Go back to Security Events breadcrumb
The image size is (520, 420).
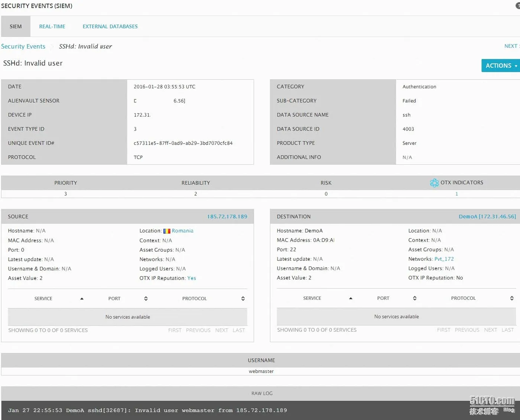23,46
